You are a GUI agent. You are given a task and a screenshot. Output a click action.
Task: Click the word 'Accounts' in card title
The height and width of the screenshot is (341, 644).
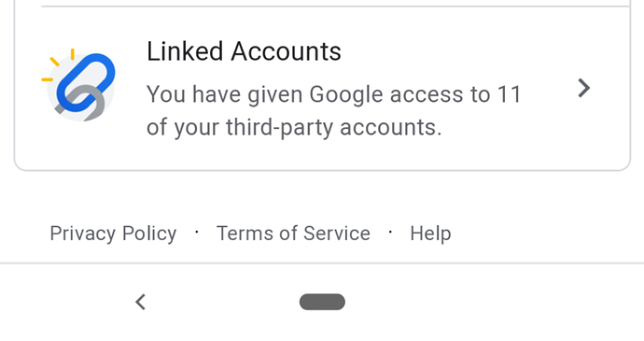point(287,51)
